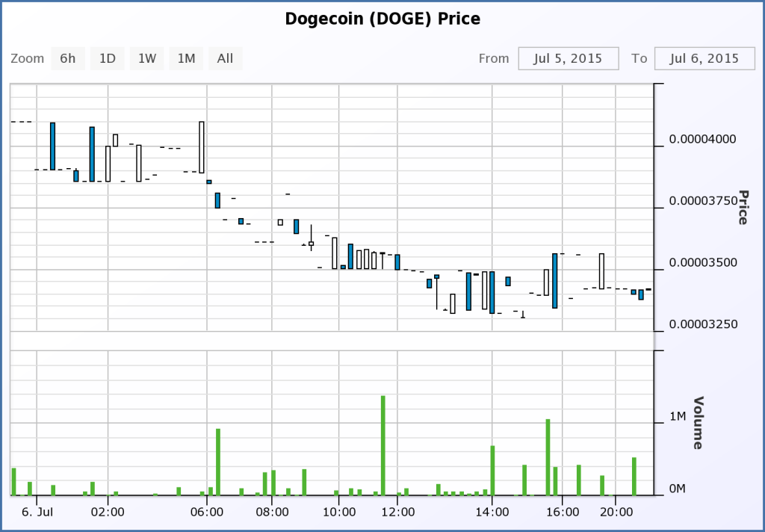Click the 12:00 time axis label

click(397, 513)
